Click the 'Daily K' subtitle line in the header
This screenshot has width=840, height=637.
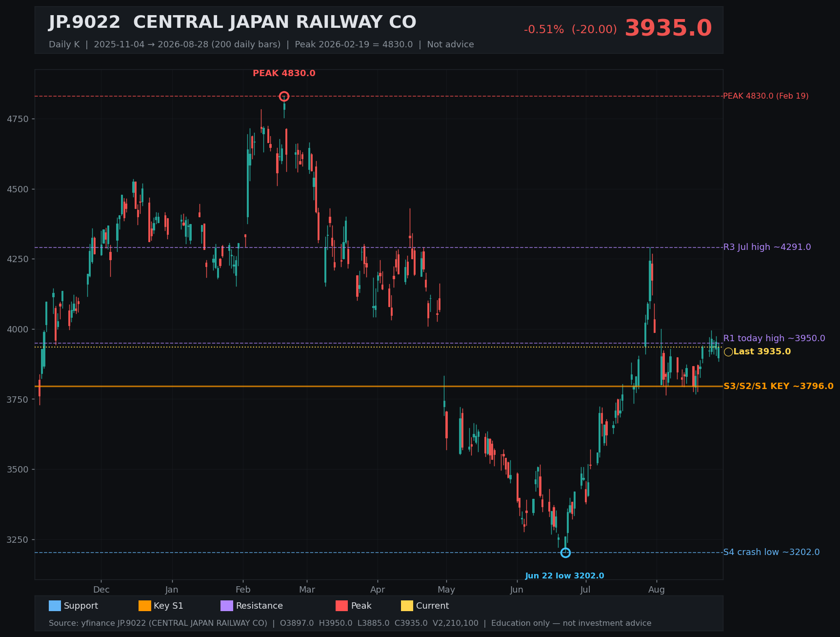[x=261, y=44]
